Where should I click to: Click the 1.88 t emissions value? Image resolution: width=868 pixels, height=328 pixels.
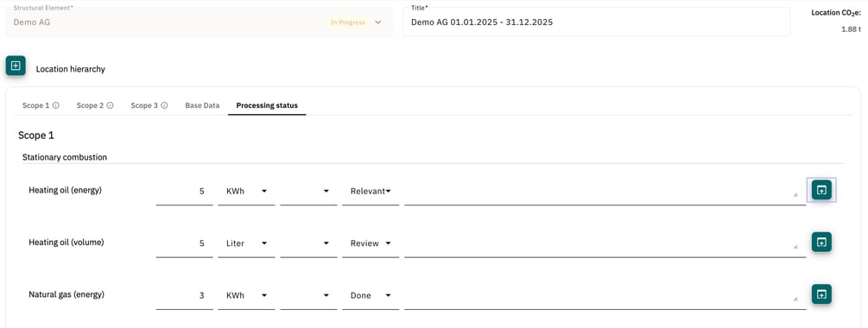coord(851,29)
